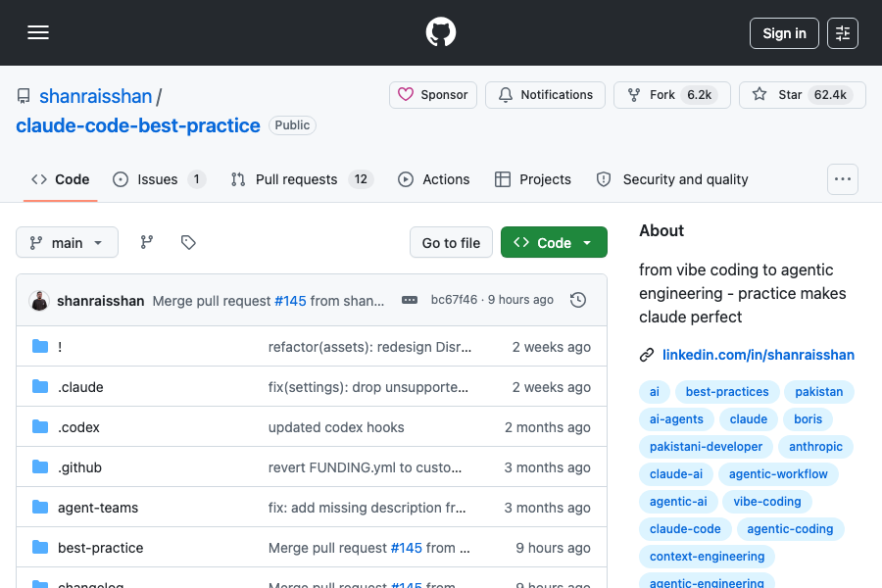Select the ai topic tag

point(655,392)
